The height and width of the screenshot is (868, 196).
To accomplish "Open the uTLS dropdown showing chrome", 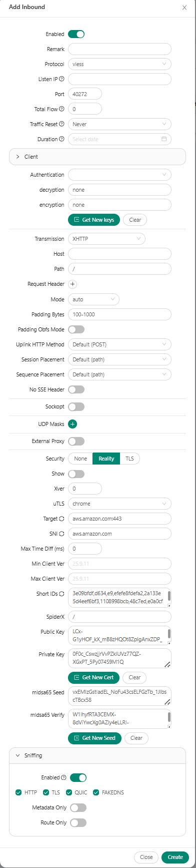I will pos(119,504).
